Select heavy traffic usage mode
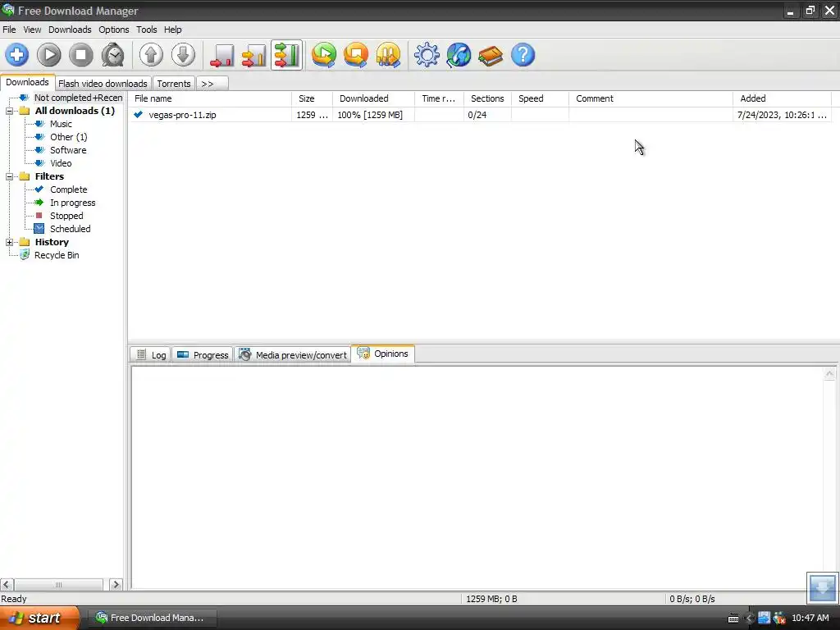The width and height of the screenshot is (840, 630). coord(286,55)
